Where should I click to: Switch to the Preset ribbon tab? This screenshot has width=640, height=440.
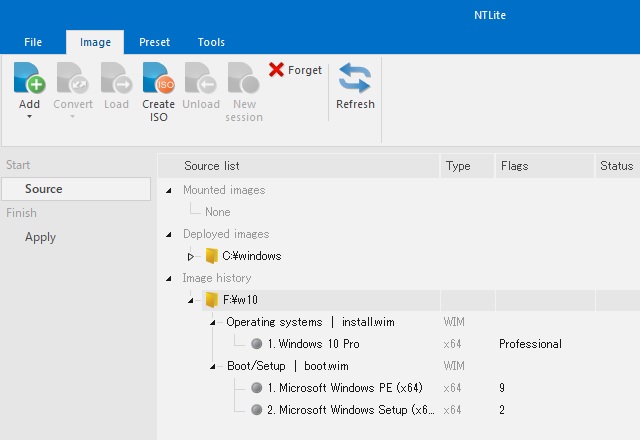click(x=154, y=42)
